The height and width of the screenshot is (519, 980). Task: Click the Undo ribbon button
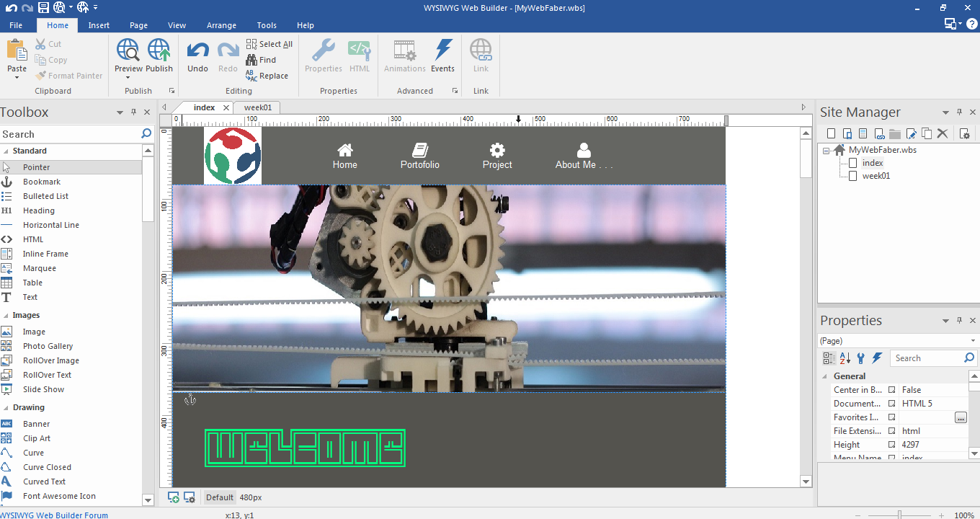197,56
